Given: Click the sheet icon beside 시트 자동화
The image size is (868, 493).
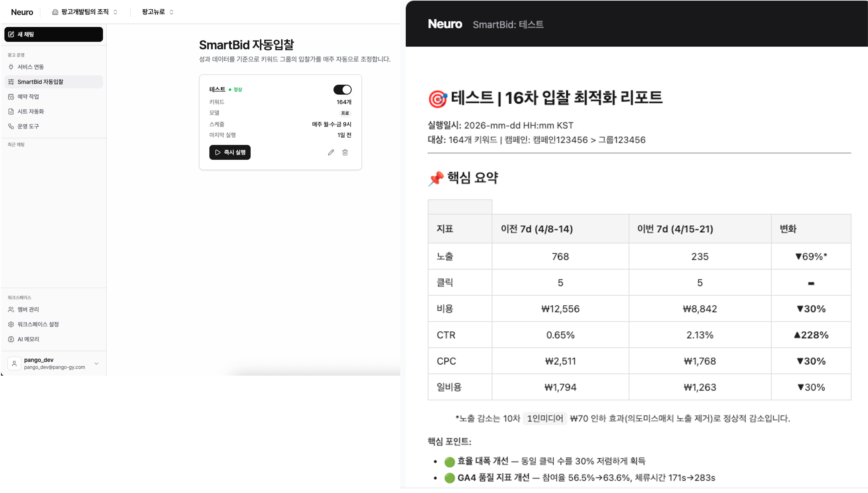Looking at the screenshot, I should [x=11, y=112].
